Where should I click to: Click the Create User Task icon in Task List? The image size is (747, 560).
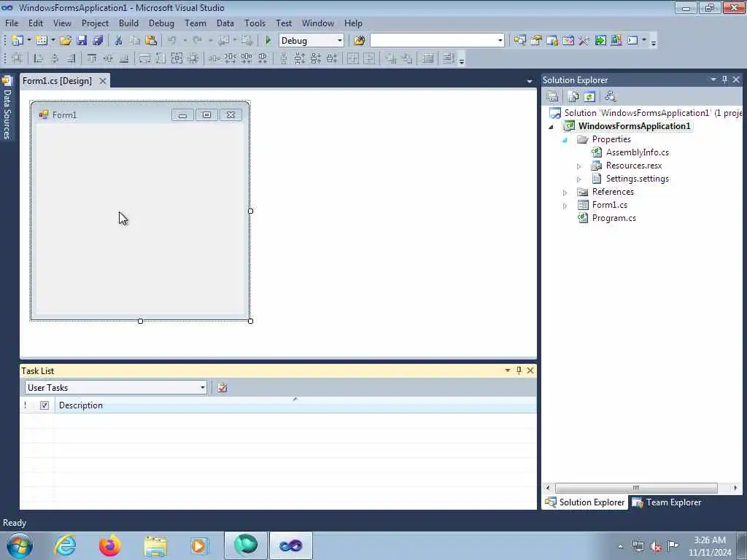click(x=222, y=387)
